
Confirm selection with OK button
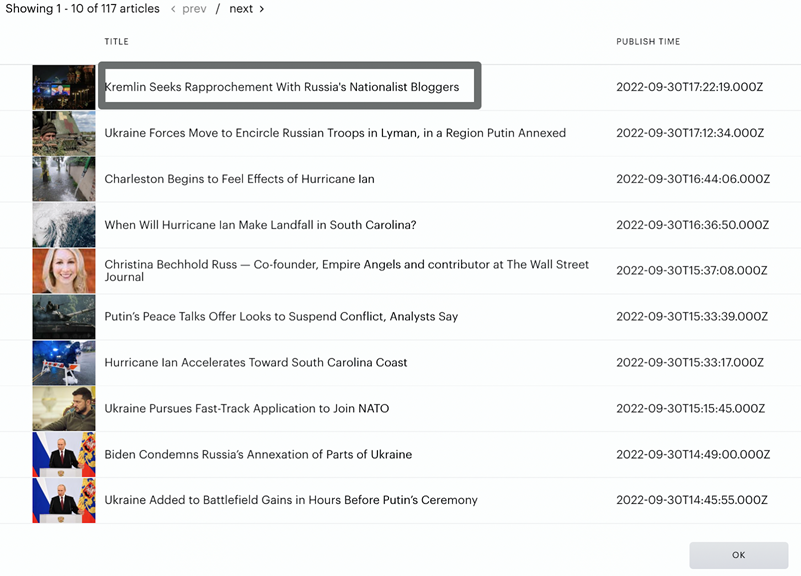point(738,555)
